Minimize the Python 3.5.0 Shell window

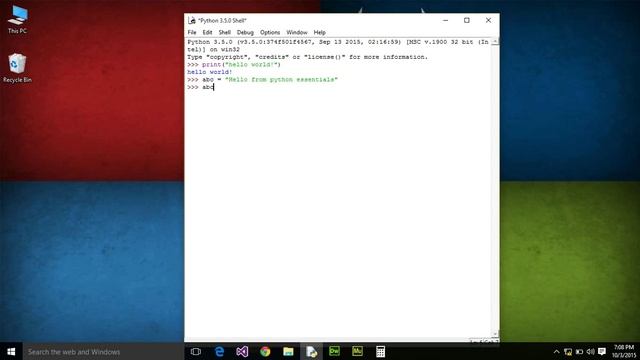tap(445, 20)
